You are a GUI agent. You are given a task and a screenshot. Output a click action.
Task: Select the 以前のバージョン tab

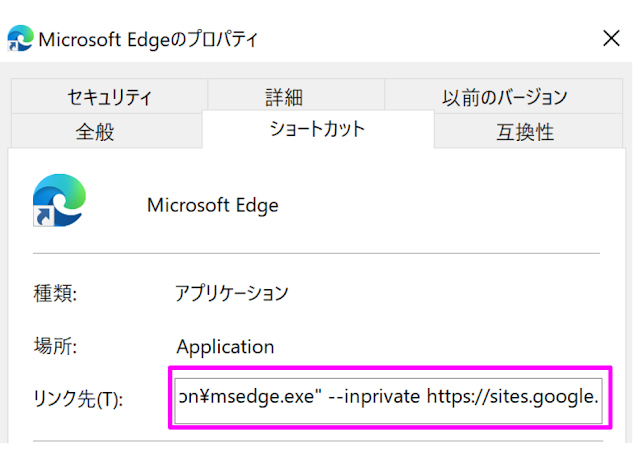point(504,97)
